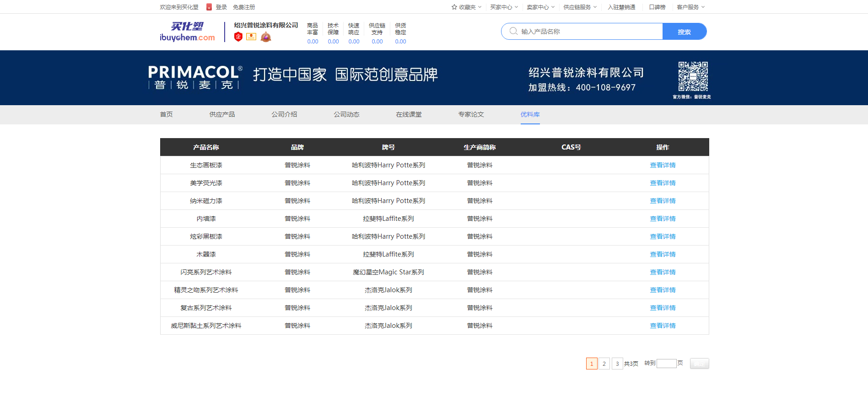View details for 纳米磁力漆
Image resolution: width=868 pixels, height=412 pixels.
tap(663, 201)
